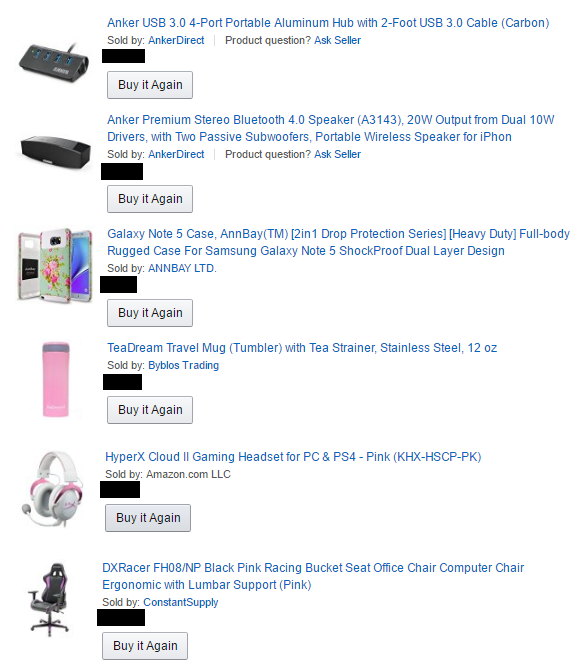Ask Seller about the Anker USB hub
This screenshot has height=666, width=587.
point(337,40)
